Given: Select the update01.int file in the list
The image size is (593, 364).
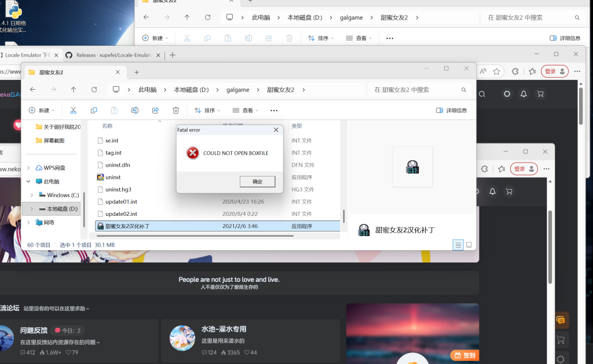Looking at the screenshot, I should click(121, 201).
